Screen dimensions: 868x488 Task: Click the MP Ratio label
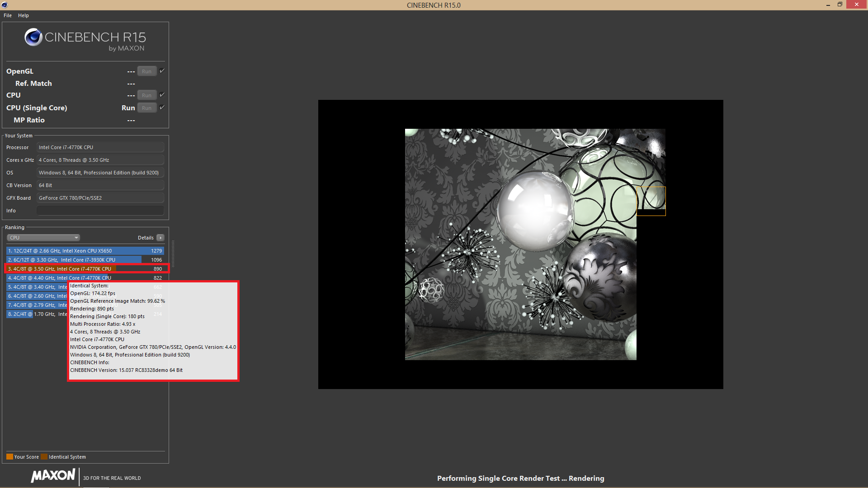pos(29,120)
